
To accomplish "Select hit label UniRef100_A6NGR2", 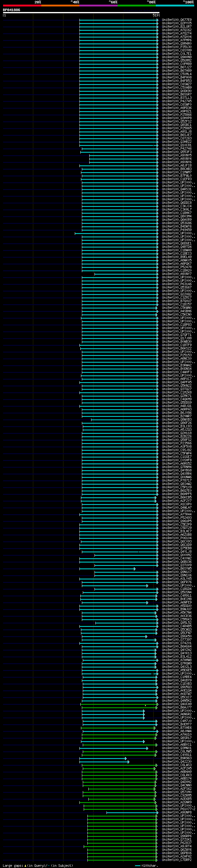I will pos(177,714).
